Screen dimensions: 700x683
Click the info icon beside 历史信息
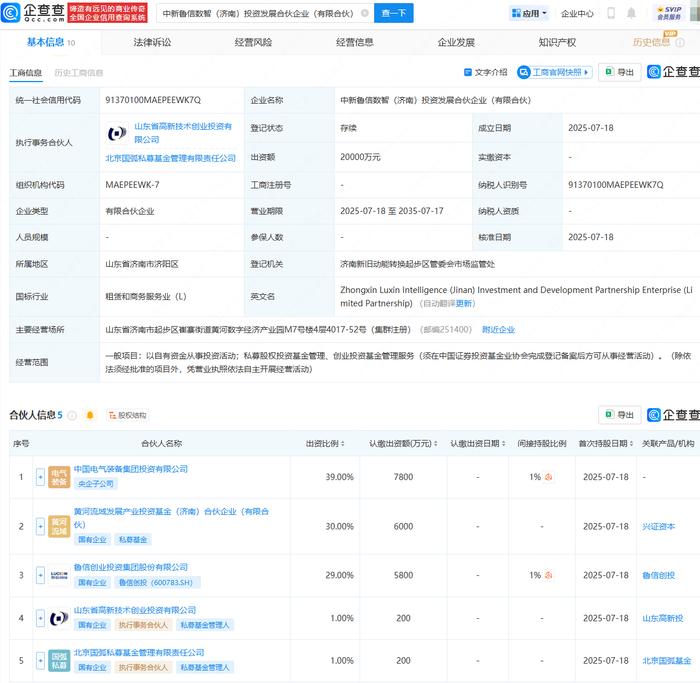pyautogui.click(x=680, y=42)
